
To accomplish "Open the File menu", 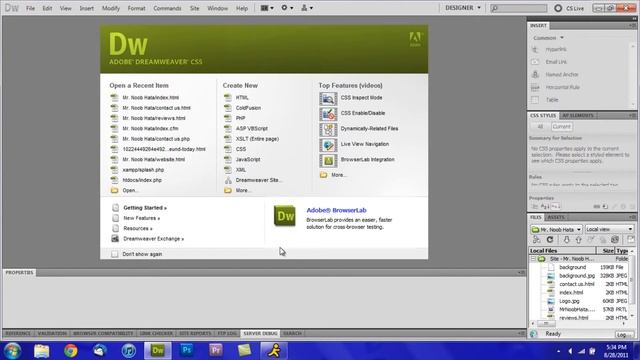I will (31, 8).
